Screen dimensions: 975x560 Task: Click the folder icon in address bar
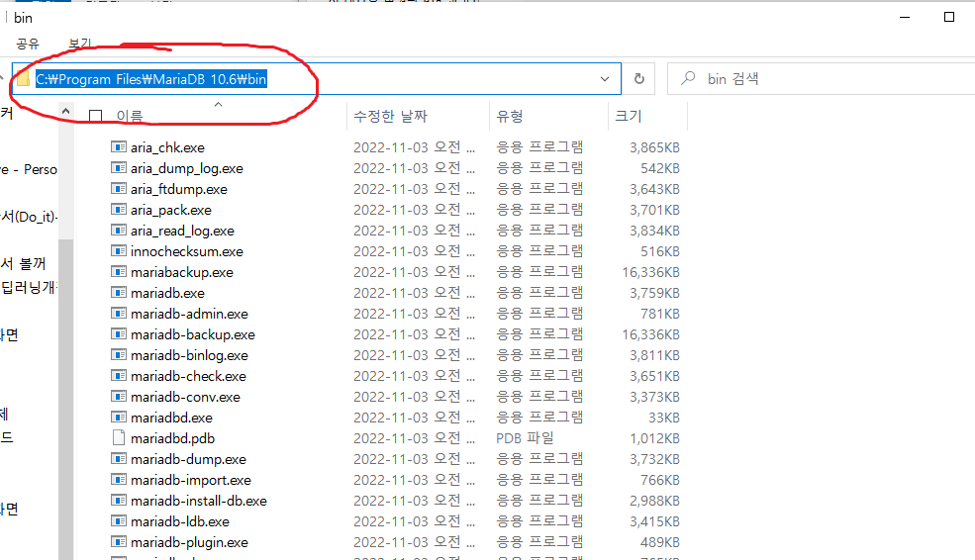click(23, 79)
